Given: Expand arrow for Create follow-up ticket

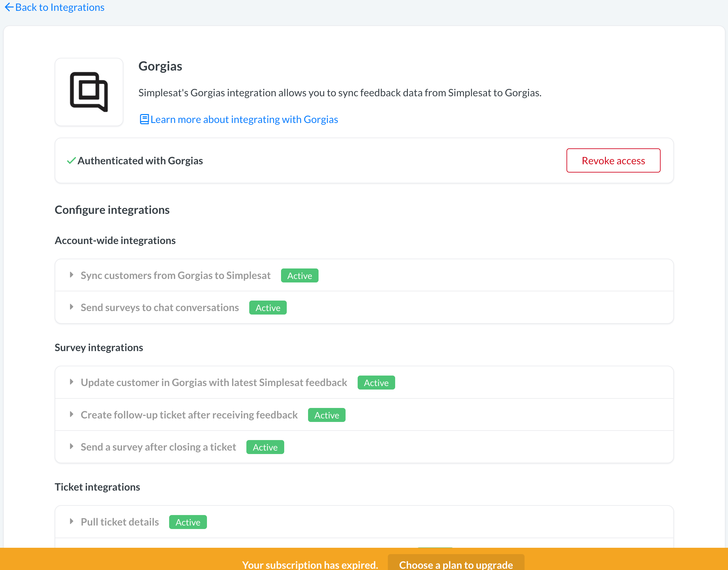Looking at the screenshot, I should [72, 414].
